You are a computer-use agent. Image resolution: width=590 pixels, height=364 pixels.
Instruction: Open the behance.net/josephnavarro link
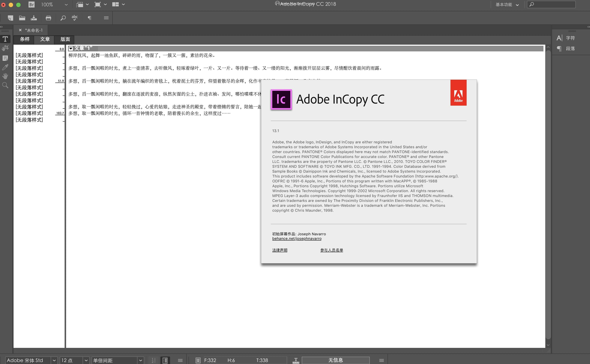pyautogui.click(x=297, y=239)
